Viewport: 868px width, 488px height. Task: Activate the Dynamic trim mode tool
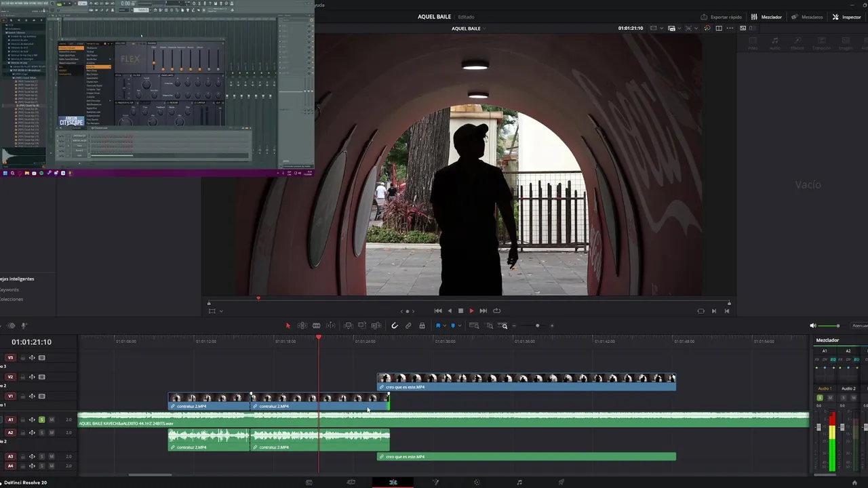(317, 325)
